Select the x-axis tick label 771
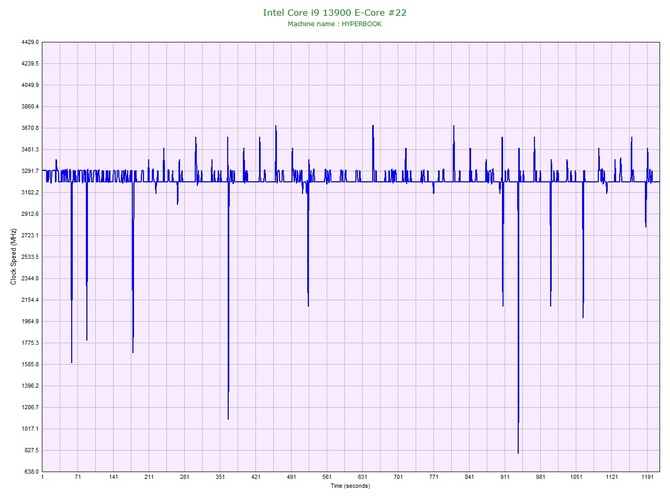670x503 pixels. pyautogui.click(x=434, y=477)
